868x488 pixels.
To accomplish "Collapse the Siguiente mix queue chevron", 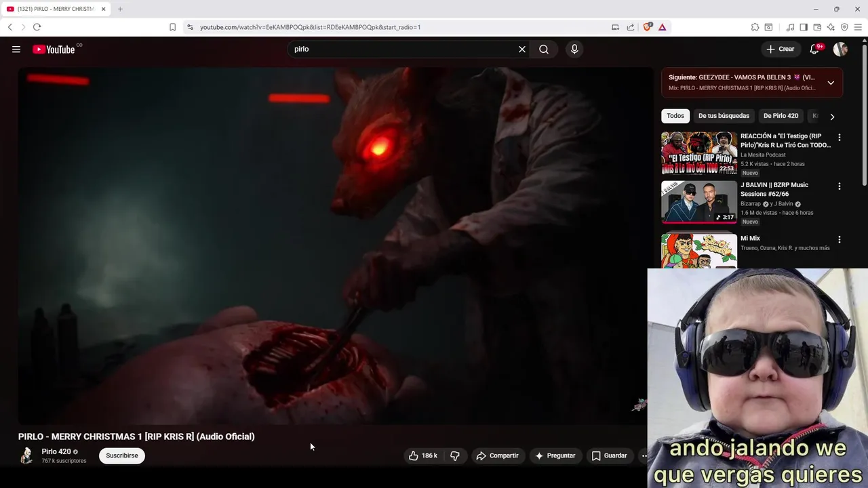I will point(831,83).
